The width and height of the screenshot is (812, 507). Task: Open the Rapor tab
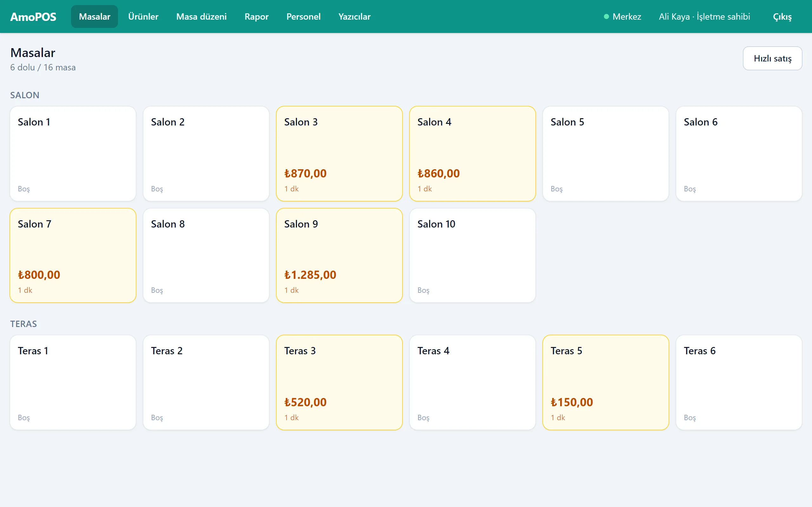click(256, 16)
